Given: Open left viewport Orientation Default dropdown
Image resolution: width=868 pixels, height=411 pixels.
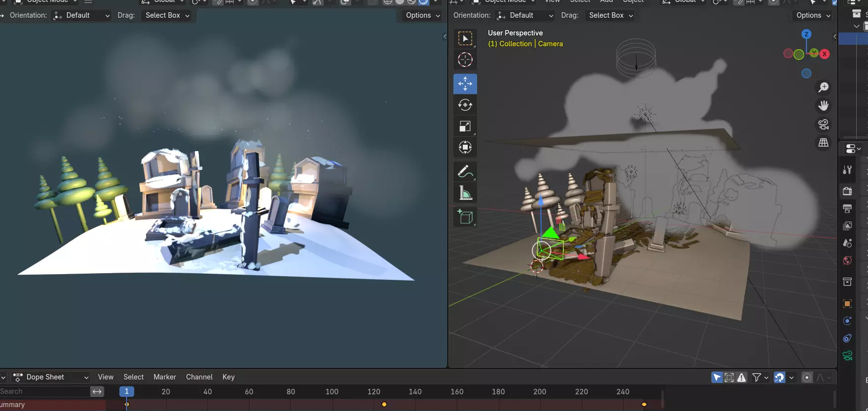Looking at the screenshot, I should [81, 15].
